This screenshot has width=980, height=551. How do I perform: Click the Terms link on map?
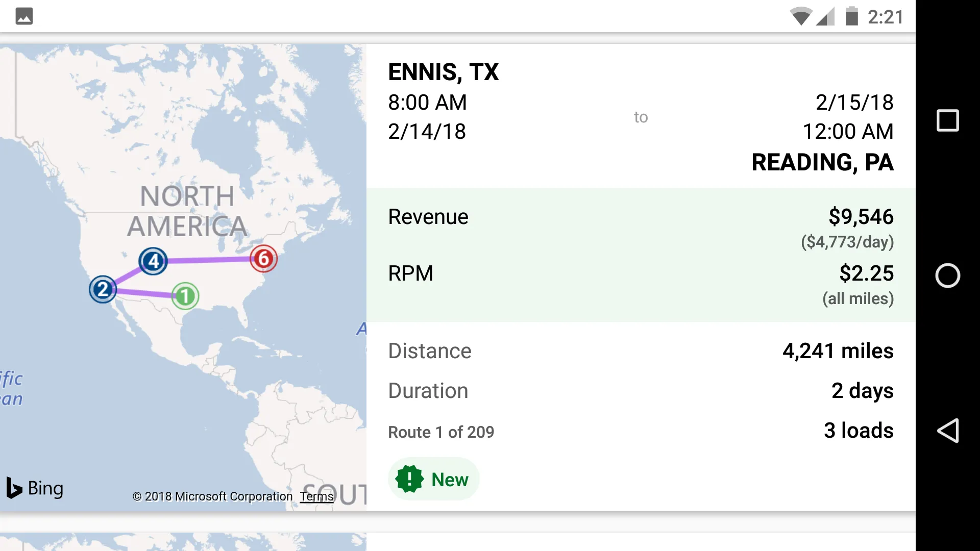point(316,496)
